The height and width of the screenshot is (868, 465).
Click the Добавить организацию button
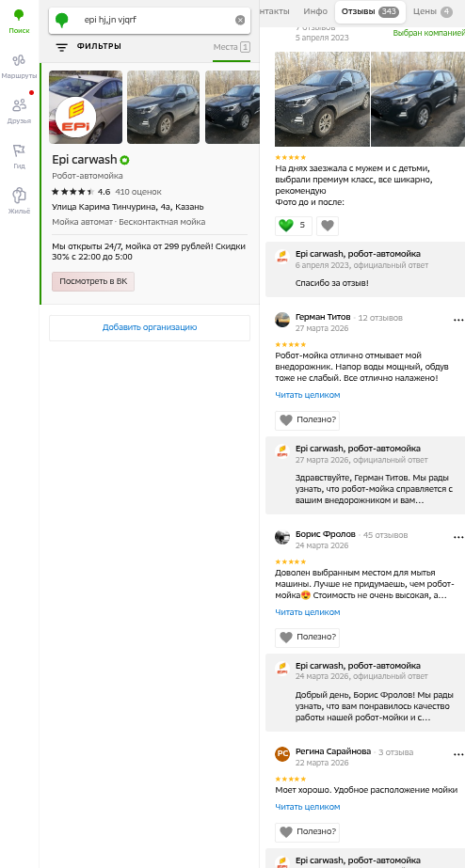coord(150,327)
